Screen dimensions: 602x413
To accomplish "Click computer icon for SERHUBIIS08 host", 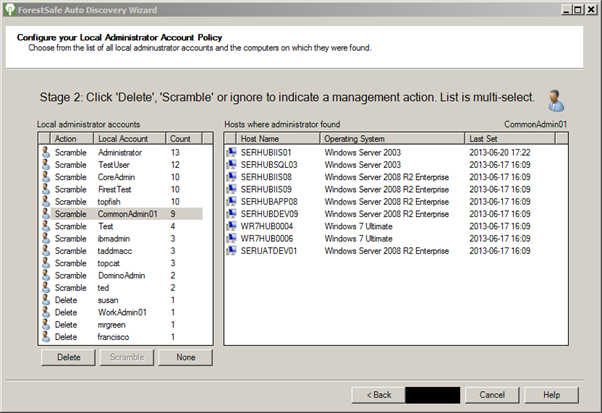I will tap(232, 177).
